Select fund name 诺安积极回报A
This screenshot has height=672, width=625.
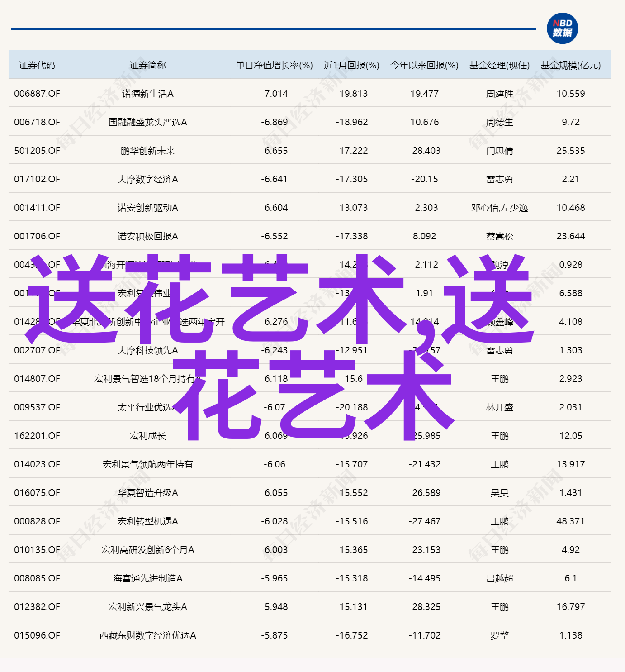(x=148, y=236)
